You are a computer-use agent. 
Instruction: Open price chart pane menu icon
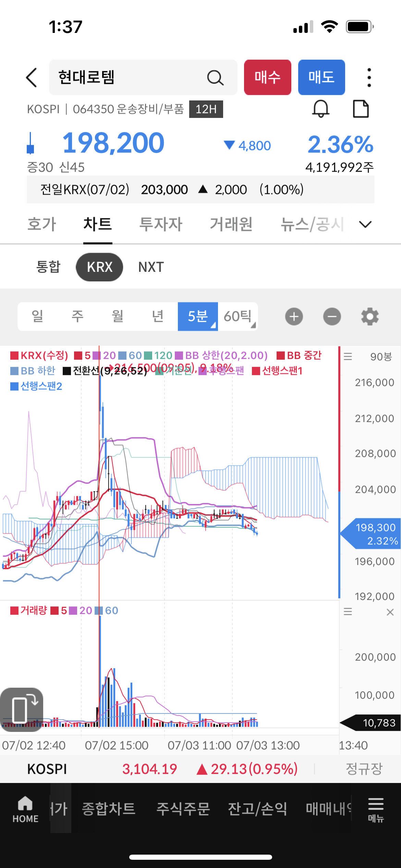[x=348, y=357]
